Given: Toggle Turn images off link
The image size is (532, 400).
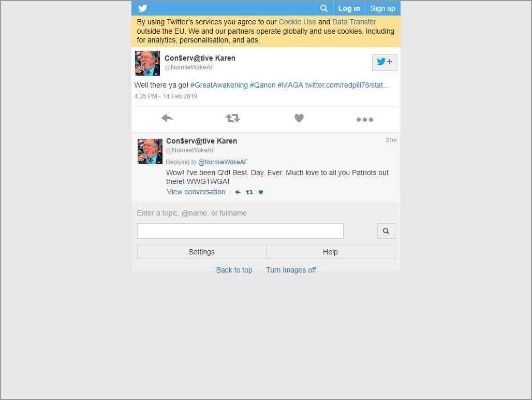Looking at the screenshot, I should click(x=291, y=270).
